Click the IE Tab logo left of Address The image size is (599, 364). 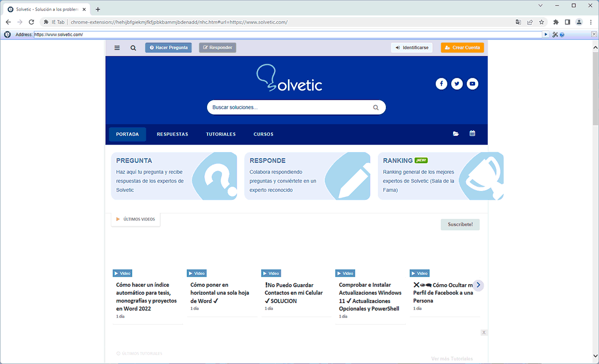pyautogui.click(x=7, y=34)
